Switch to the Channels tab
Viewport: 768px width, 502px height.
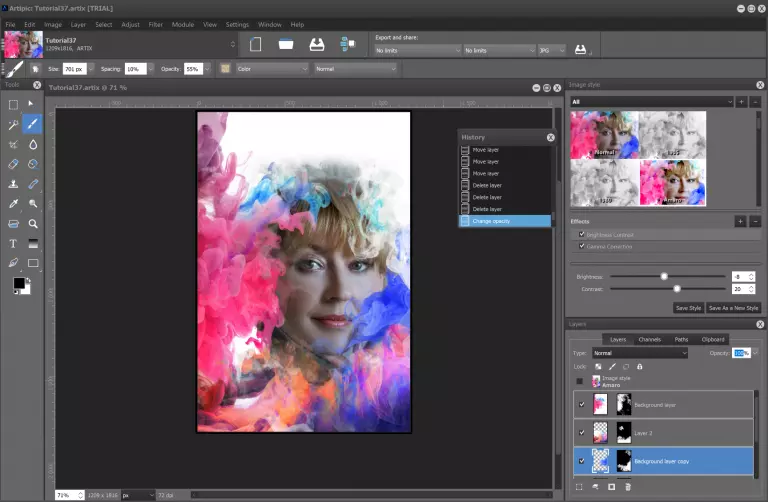649,339
